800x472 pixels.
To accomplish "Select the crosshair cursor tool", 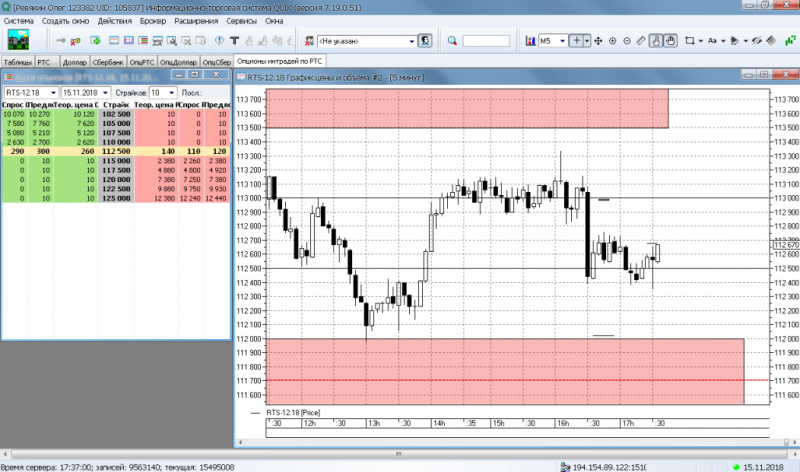I will coord(576,41).
